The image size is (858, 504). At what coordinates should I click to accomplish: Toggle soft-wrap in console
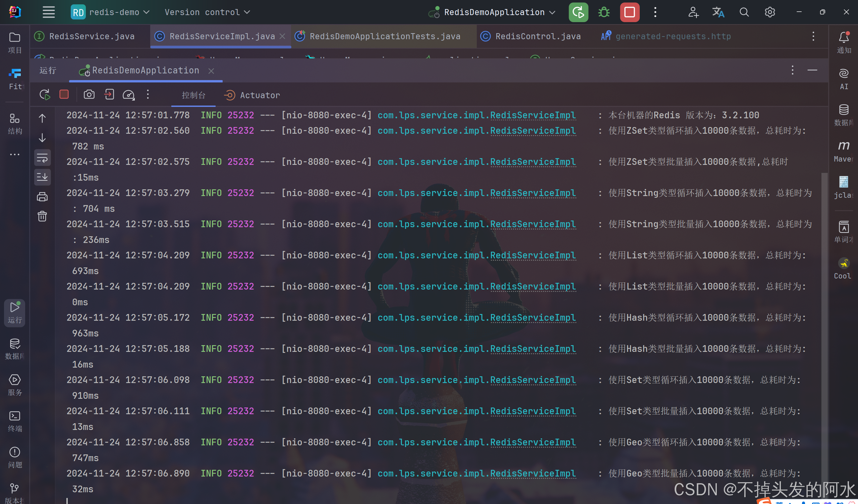42,157
